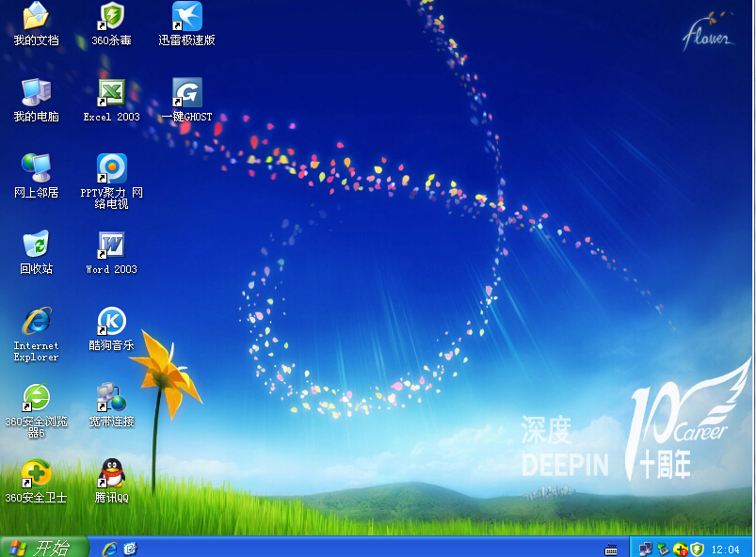Launch Internet Explorer from the quick launch bar
This screenshot has width=756, height=557.
tap(109, 548)
